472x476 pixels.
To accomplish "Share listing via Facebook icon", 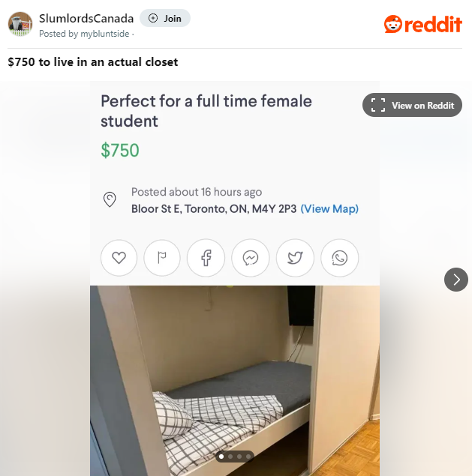I will [206, 258].
